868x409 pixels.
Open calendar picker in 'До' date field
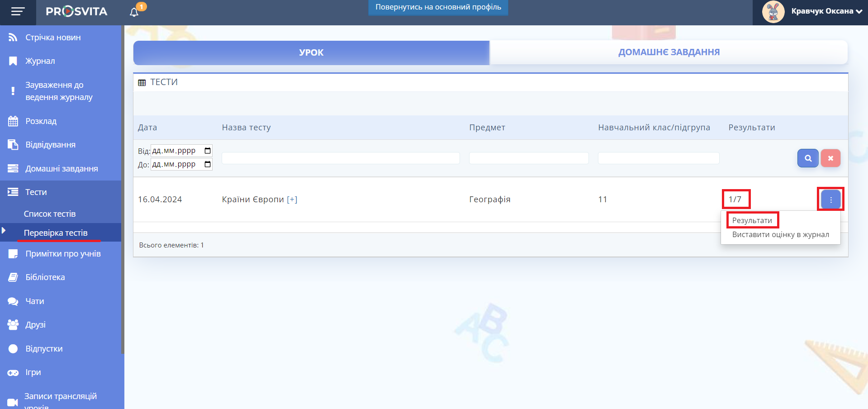point(208,164)
